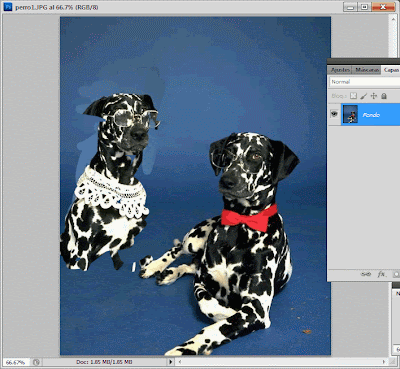The height and width of the screenshot is (369, 400).
Task: Click the horizontal scrollbar right arrow
Action: pyautogui.click(x=383, y=362)
